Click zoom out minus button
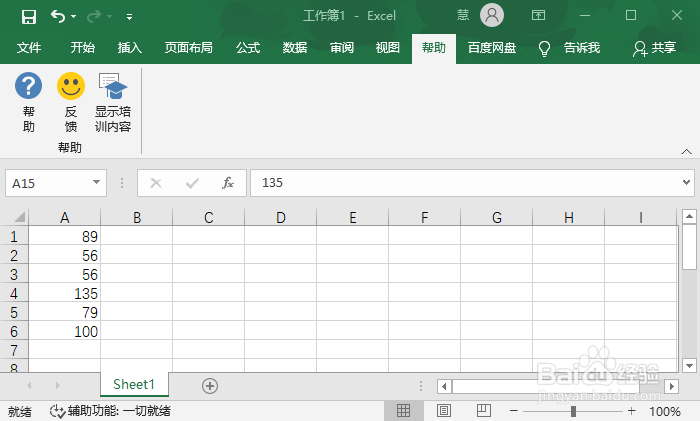The width and height of the screenshot is (700, 421). (514, 411)
